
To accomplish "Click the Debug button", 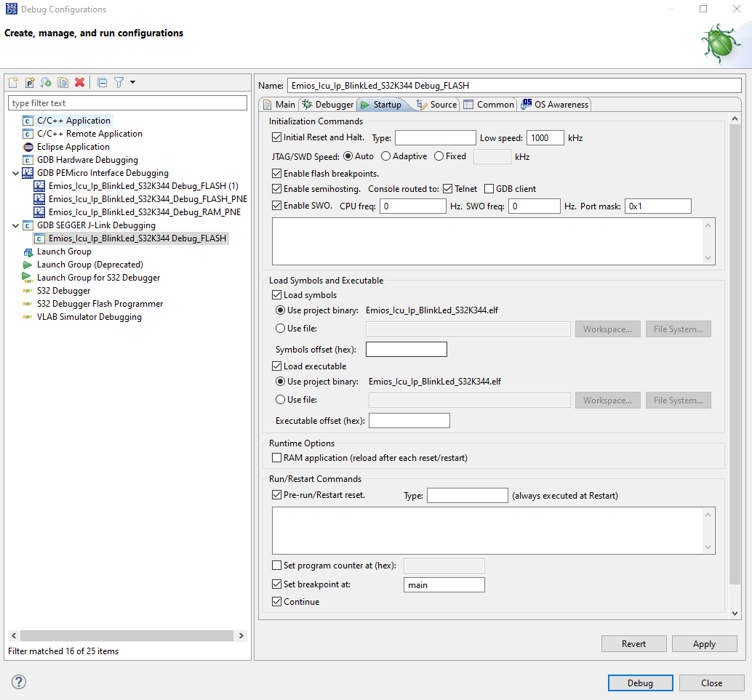I will (639, 683).
